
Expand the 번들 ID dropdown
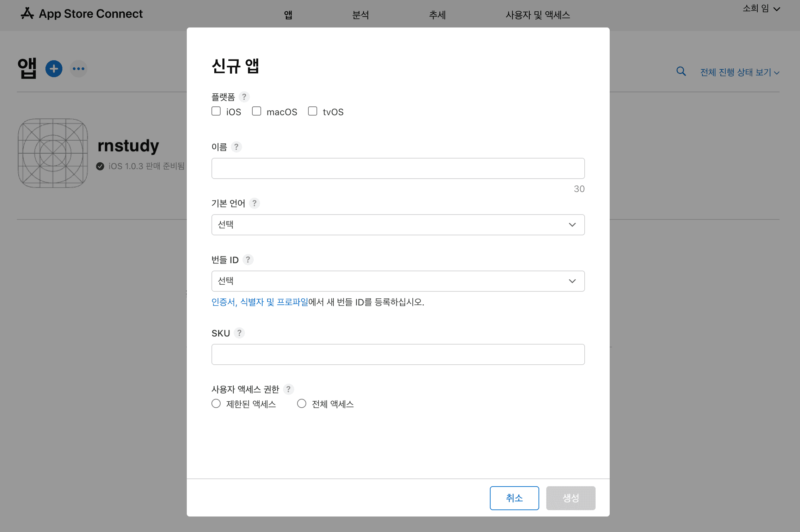[398, 281]
